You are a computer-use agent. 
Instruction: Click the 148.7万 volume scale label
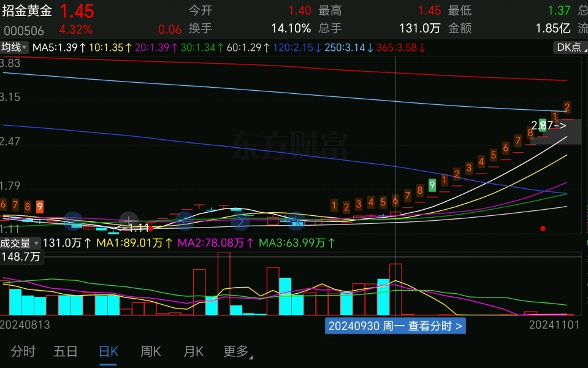(x=21, y=257)
